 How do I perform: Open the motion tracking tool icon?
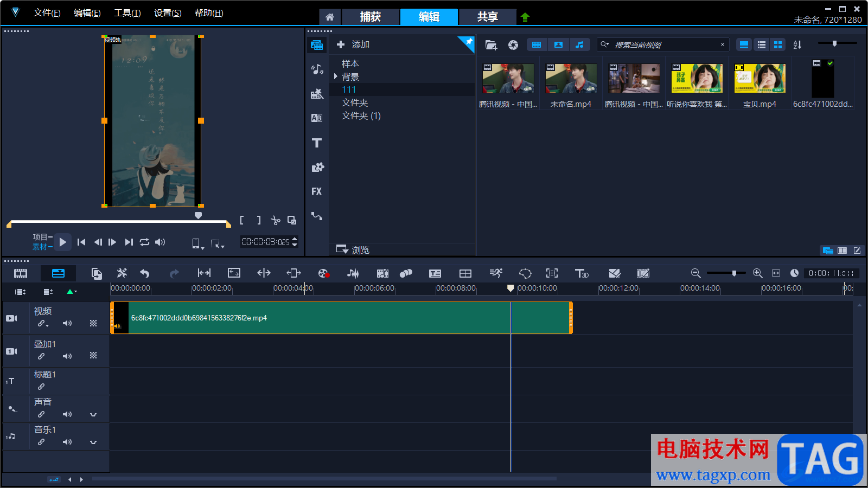click(406, 273)
